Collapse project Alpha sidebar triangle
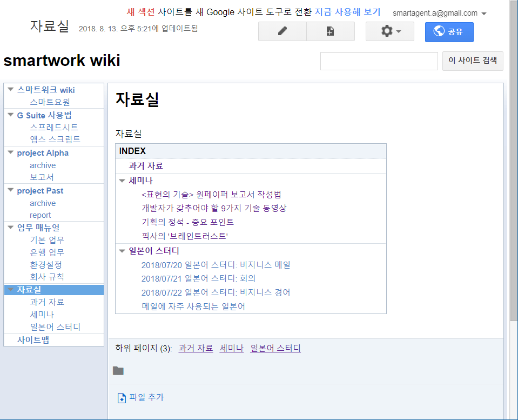 11,152
